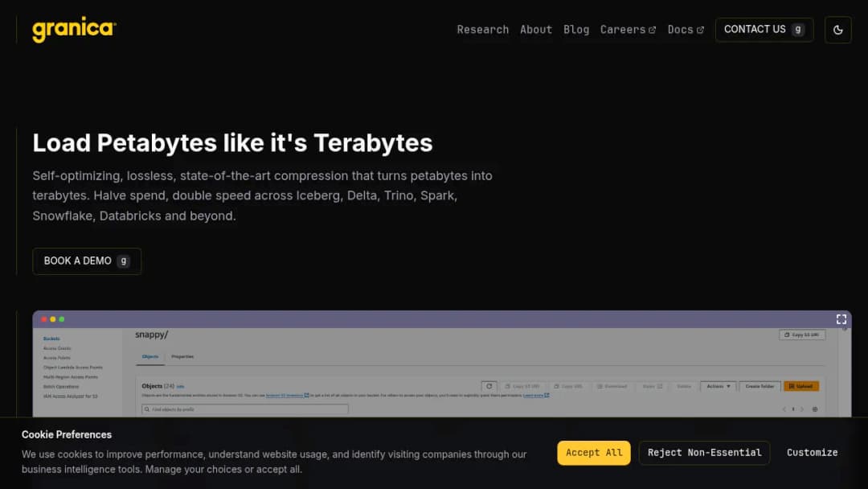Switch to the Properties tab in the preview
This screenshot has height=489, width=868.
click(x=182, y=356)
